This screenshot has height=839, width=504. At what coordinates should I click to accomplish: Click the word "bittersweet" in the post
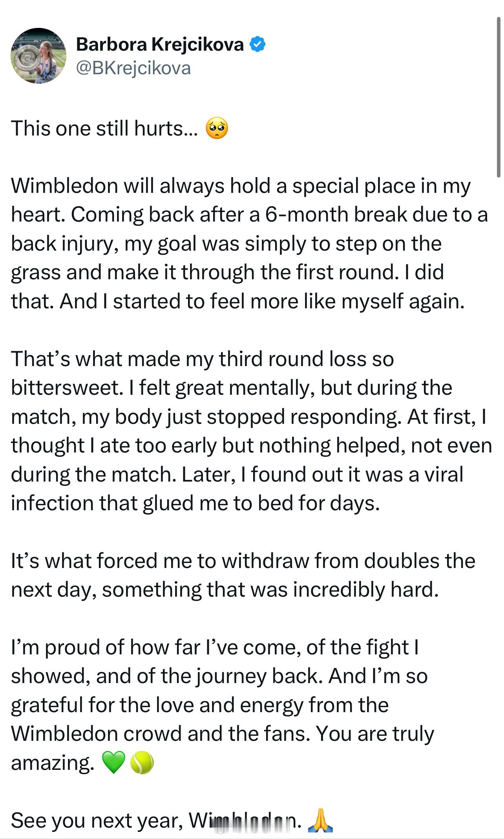click(x=65, y=388)
